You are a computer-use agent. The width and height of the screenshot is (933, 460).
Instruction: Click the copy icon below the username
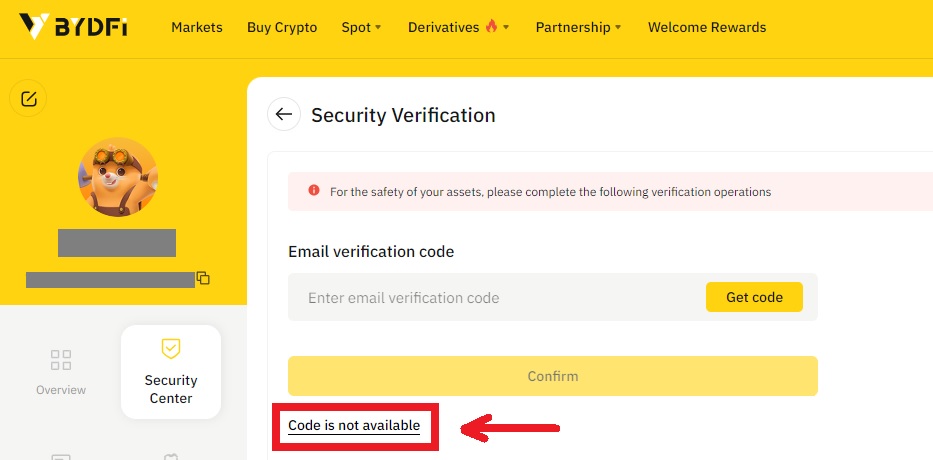(x=203, y=278)
